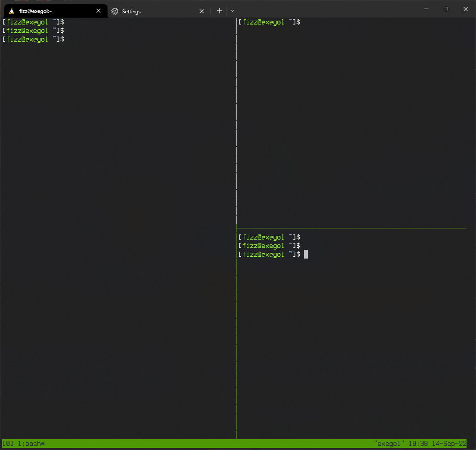Close the Settings tab
The width and height of the screenshot is (476, 450).
pyautogui.click(x=201, y=11)
